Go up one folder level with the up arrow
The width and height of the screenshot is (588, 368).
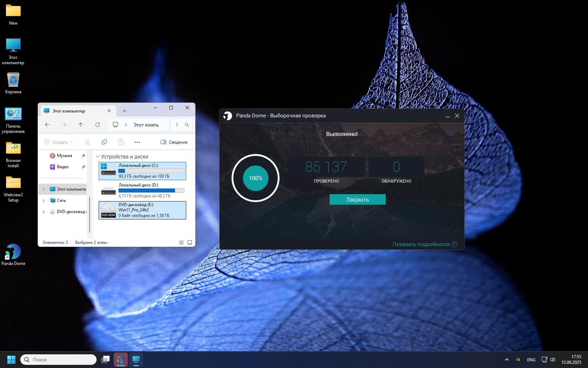[x=81, y=125]
